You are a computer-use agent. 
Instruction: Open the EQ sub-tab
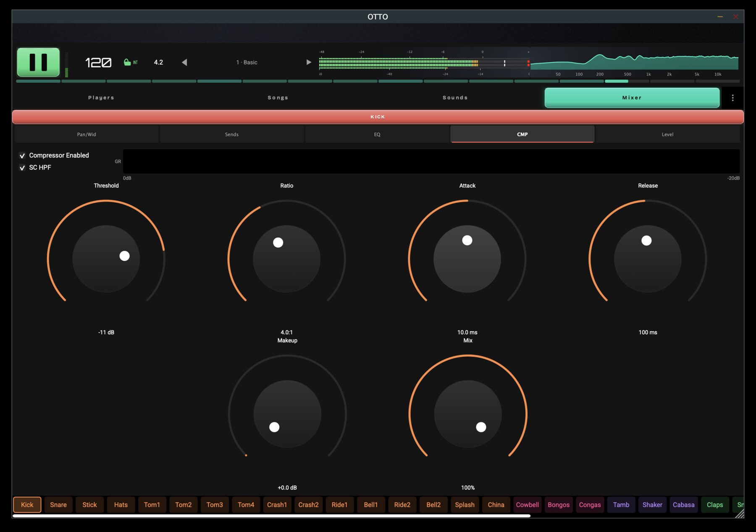tap(377, 134)
